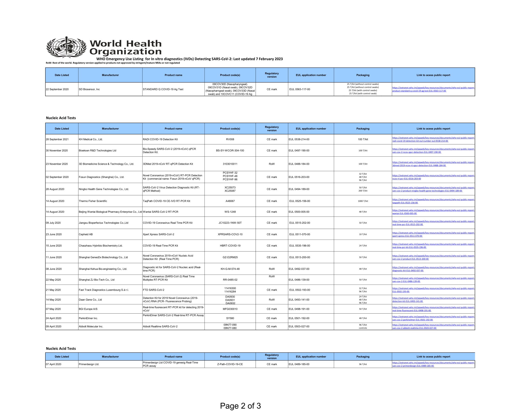
Task: Select product code 'XPRSARS-COV2-10'
Action: (230, 234)
